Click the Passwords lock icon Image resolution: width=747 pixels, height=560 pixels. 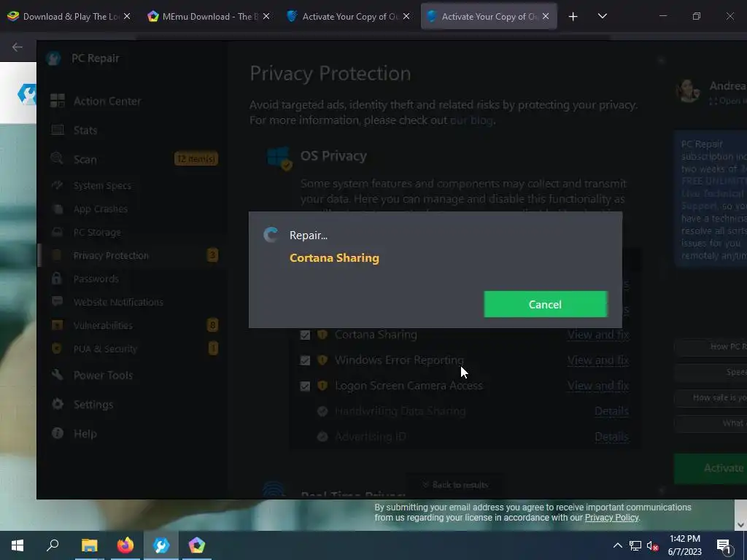point(57,278)
